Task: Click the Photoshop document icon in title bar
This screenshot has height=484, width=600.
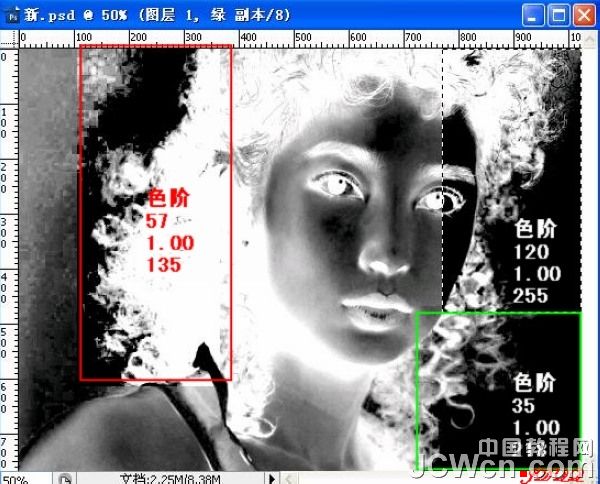Action: coord(12,16)
